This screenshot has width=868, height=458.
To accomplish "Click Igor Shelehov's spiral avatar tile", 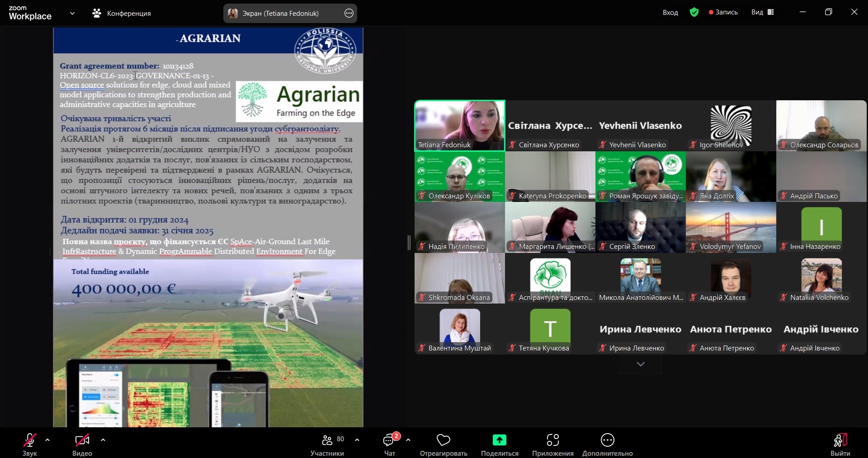I will [x=731, y=126].
